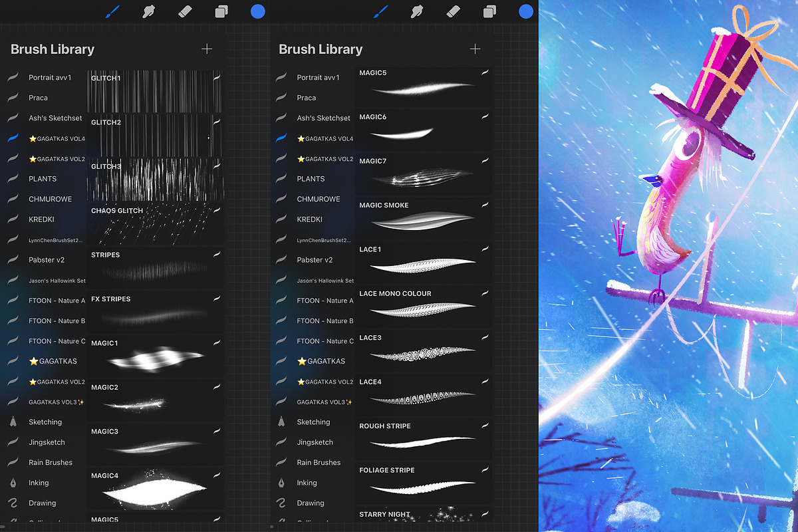
Task: Click blue brush icon beside GAGATKAS VOL4, left panel
Action: pyautogui.click(x=13, y=138)
